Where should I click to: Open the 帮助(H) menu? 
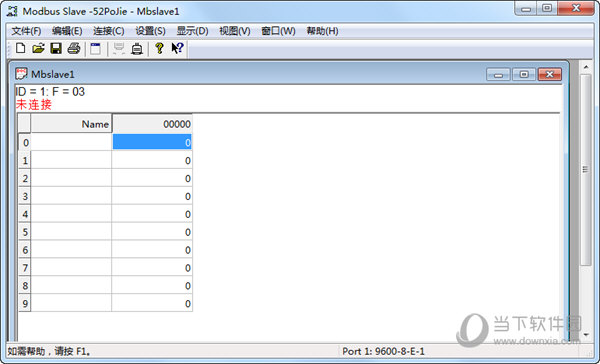point(322,31)
